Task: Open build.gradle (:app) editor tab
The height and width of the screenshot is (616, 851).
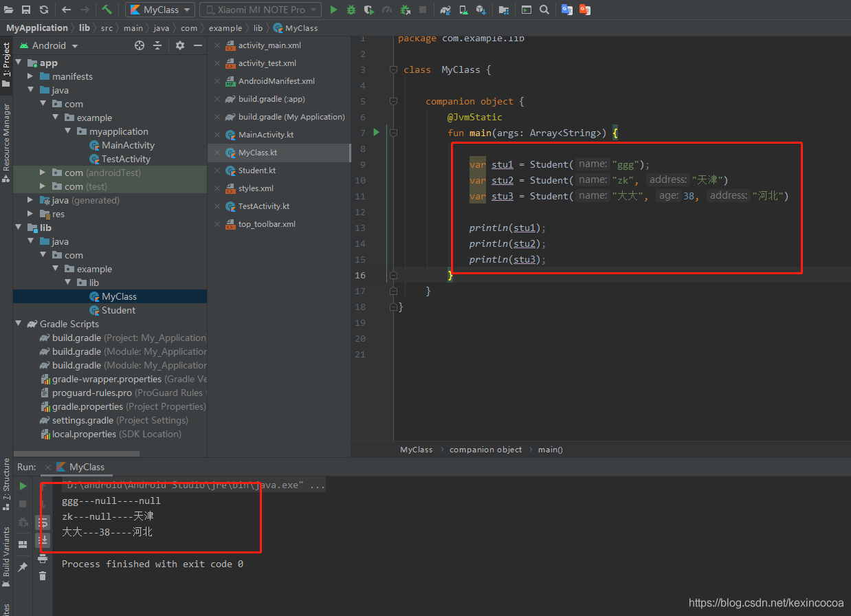Action: tap(272, 99)
